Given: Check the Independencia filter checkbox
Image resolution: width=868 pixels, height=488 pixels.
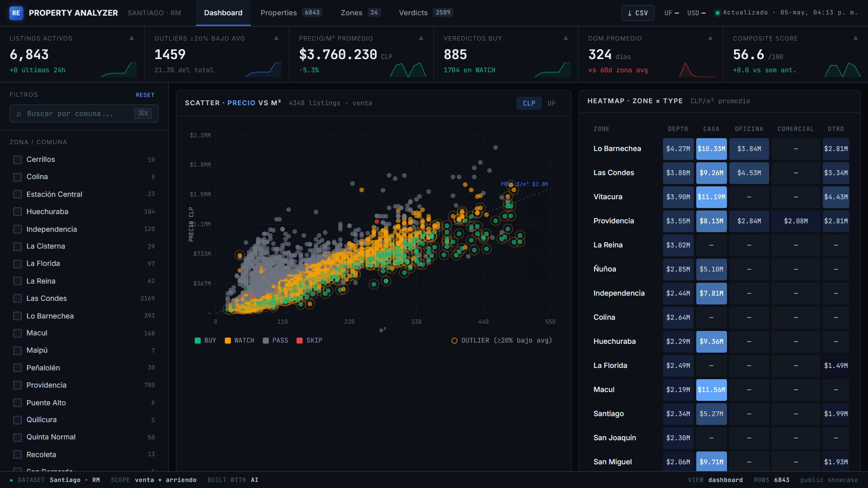Looking at the screenshot, I should coord(17,229).
